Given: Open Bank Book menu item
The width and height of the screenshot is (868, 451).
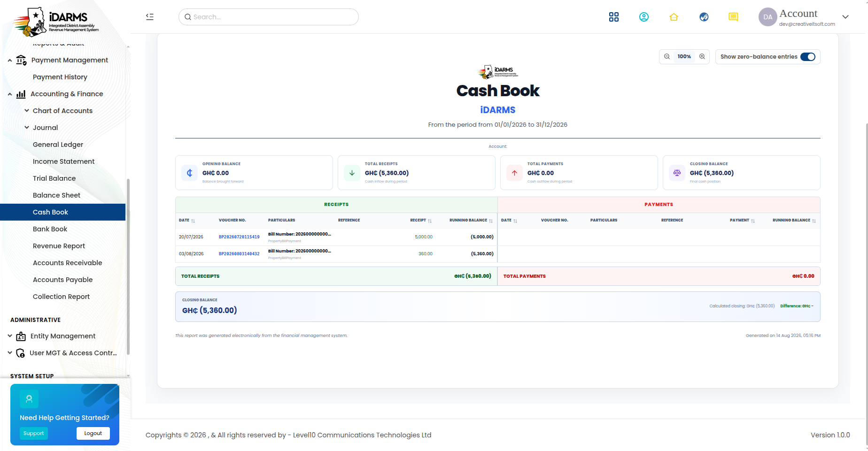Looking at the screenshot, I should pyautogui.click(x=50, y=229).
